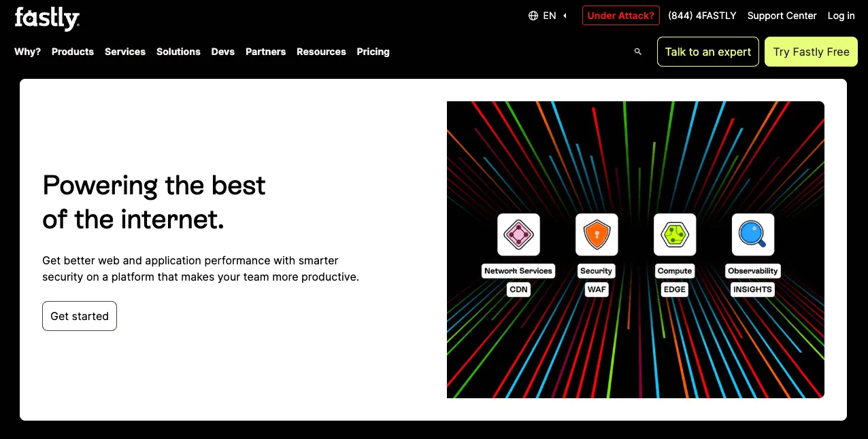Click the Under Attack? button
Screen dimensions: 868x439
coord(621,16)
